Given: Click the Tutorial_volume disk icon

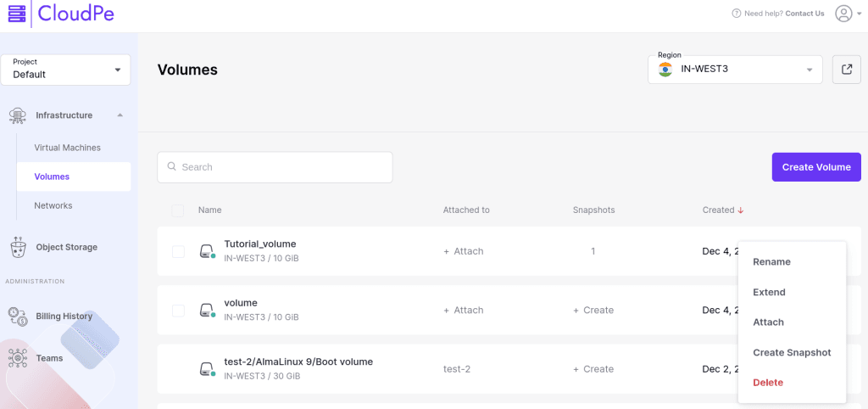Looking at the screenshot, I should pyautogui.click(x=207, y=252).
